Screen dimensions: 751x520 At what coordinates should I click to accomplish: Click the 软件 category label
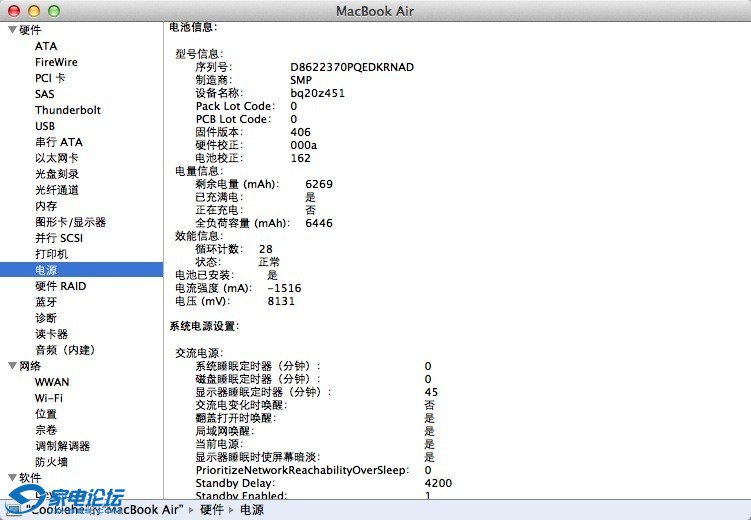(x=30, y=477)
